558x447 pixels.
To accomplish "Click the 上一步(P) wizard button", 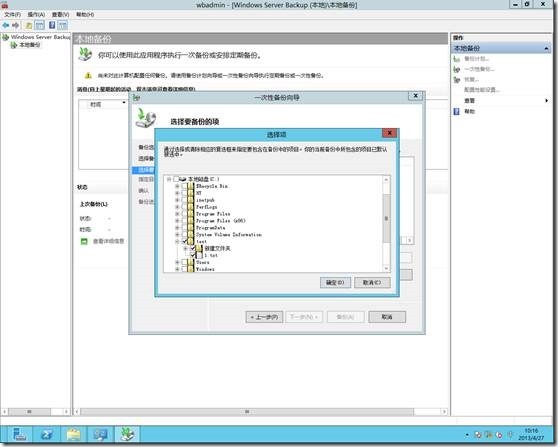I will click(264, 317).
